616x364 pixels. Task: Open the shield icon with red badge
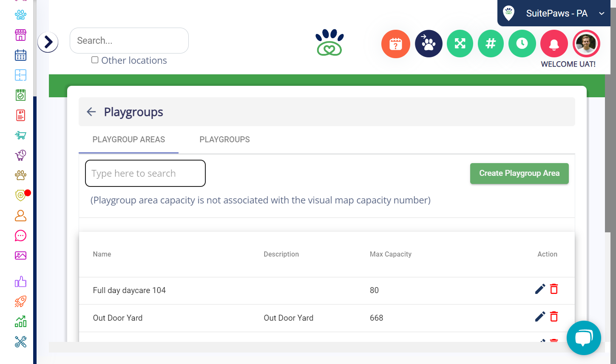pyautogui.click(x=21, y=195)
